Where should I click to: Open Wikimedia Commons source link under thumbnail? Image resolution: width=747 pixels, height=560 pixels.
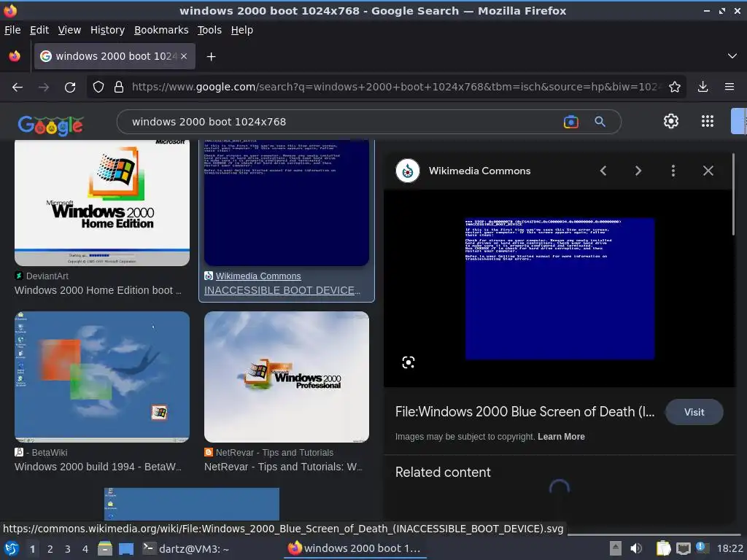pyautogui.click(x=258, y=276)
